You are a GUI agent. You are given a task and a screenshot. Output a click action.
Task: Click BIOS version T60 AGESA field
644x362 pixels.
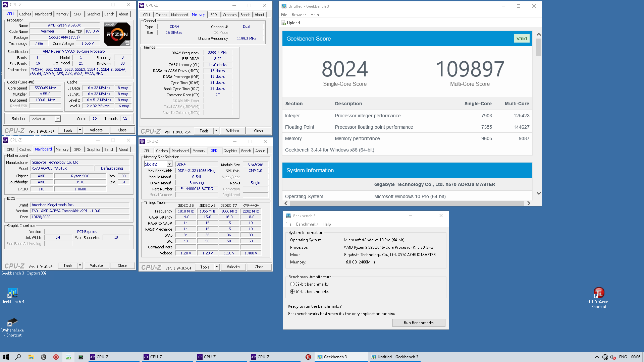tap(80, 211)
